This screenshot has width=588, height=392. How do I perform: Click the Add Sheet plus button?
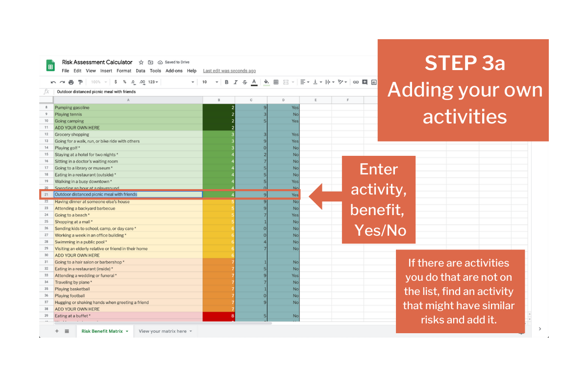pyautogui.click(x=57, y=331)
